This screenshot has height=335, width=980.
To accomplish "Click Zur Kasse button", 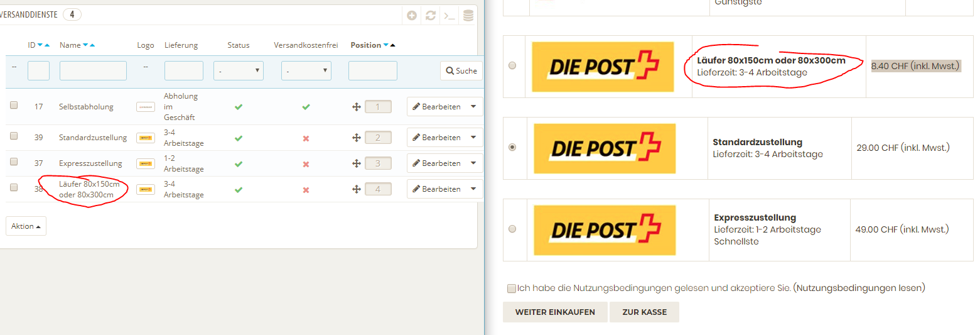I will point(644,312).
